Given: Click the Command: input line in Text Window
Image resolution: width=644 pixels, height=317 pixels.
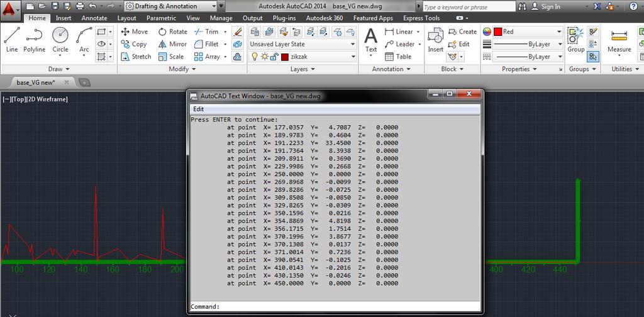Looking at the screenshot, I should (x=335, y=306).
